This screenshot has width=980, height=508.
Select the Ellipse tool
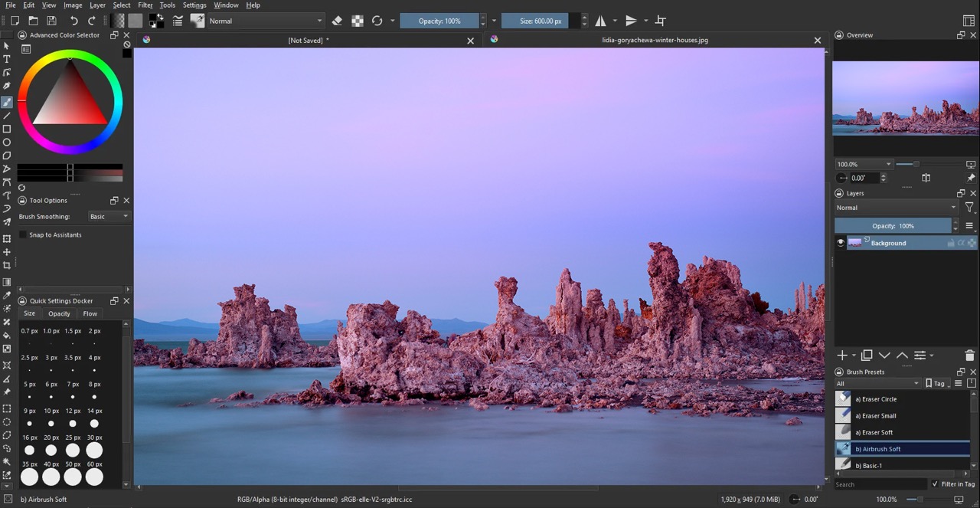(7, 143)
